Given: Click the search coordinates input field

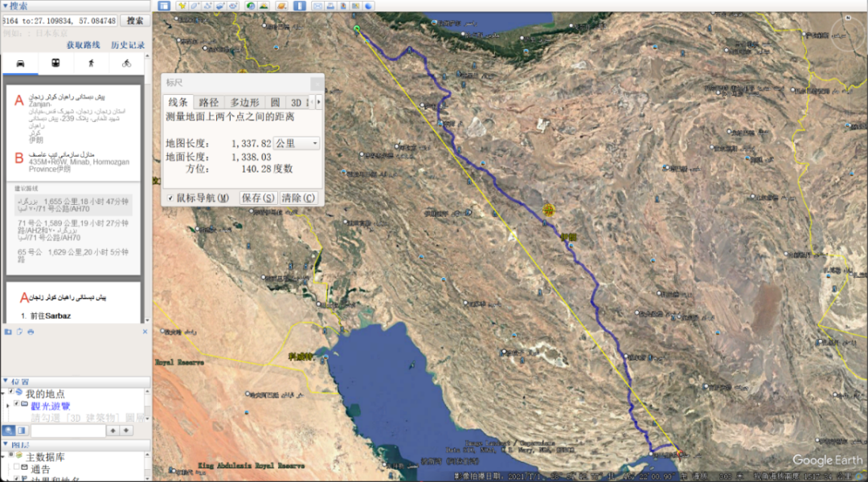Looking at the screenshot, I should (59, 20).
